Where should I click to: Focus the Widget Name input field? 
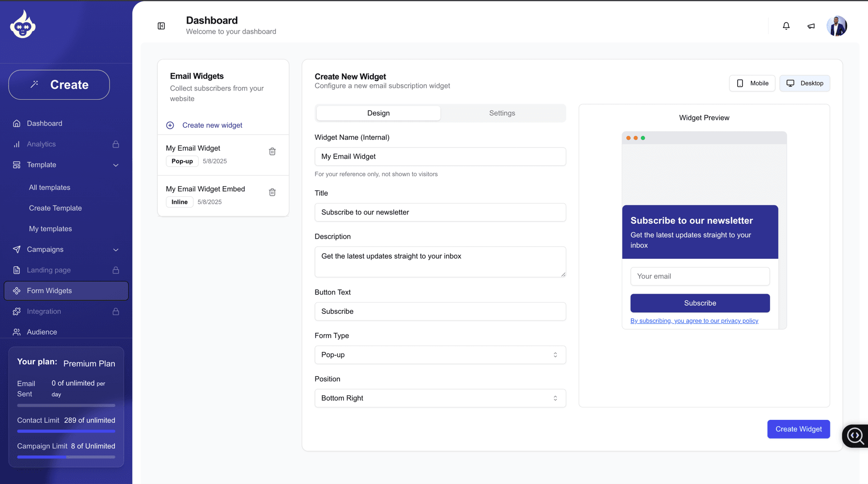pos(440,157)
